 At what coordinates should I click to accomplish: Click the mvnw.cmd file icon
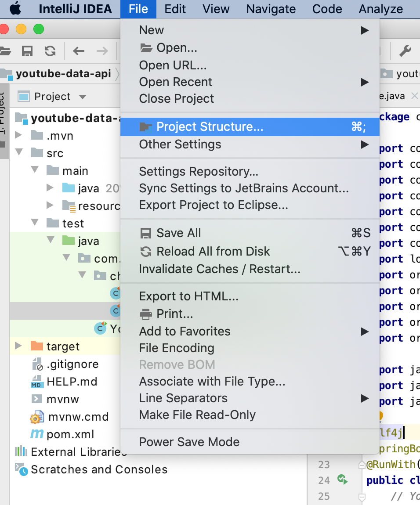pyautogui.click(x=37, y=417)
